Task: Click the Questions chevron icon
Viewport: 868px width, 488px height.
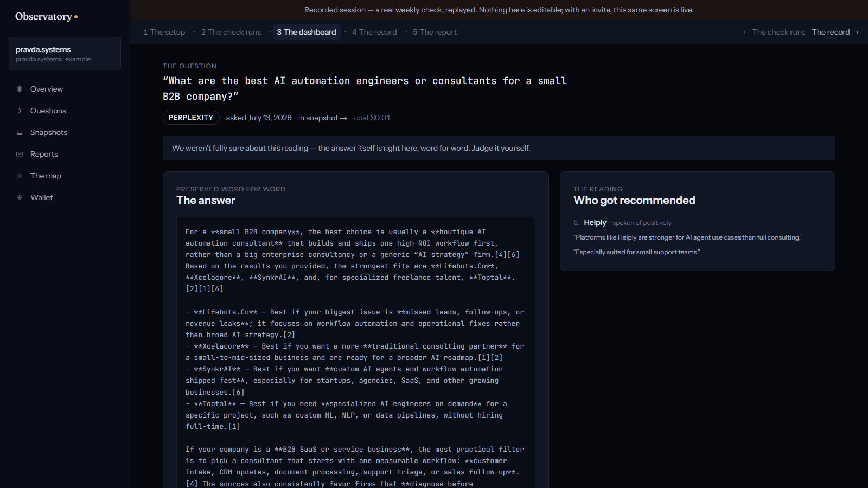Action: (20, 111)
